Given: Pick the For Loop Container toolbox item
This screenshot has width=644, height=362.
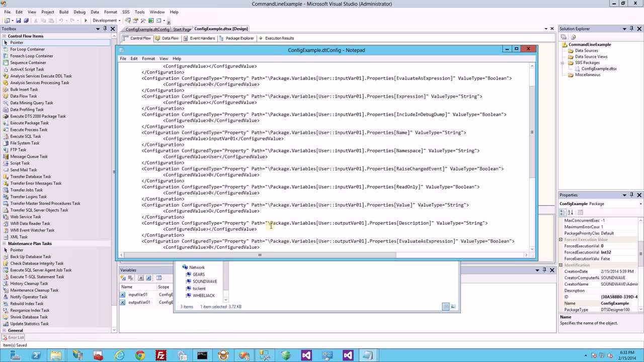Looking at the screenshot, I should pyautogui.click(x=55, y=49).
